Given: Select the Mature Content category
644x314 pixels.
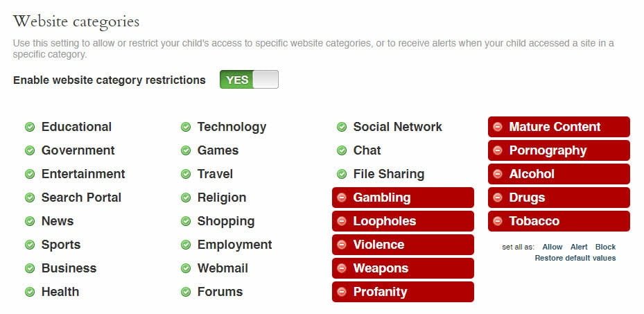Looking at the screenshot, I should coord(555,127).
